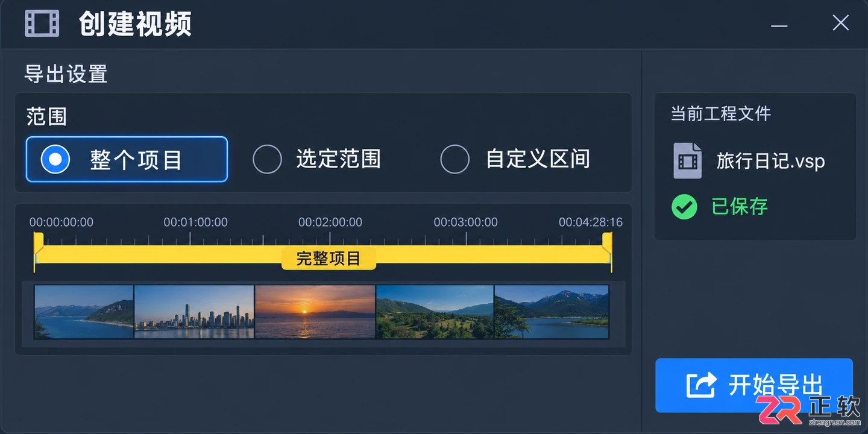Select the 整个项目 radio option
The image size is (868, 434).
[x=127, y=159]
